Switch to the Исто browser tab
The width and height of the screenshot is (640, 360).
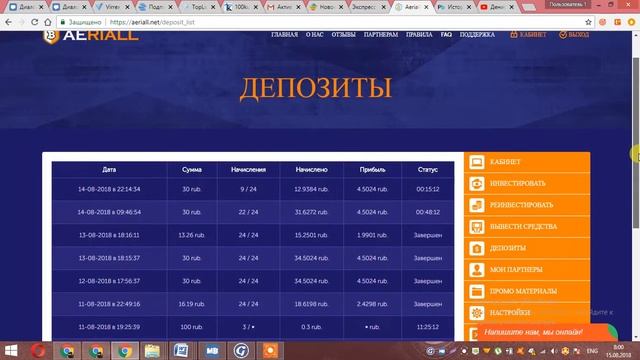(x=454, y=7)
